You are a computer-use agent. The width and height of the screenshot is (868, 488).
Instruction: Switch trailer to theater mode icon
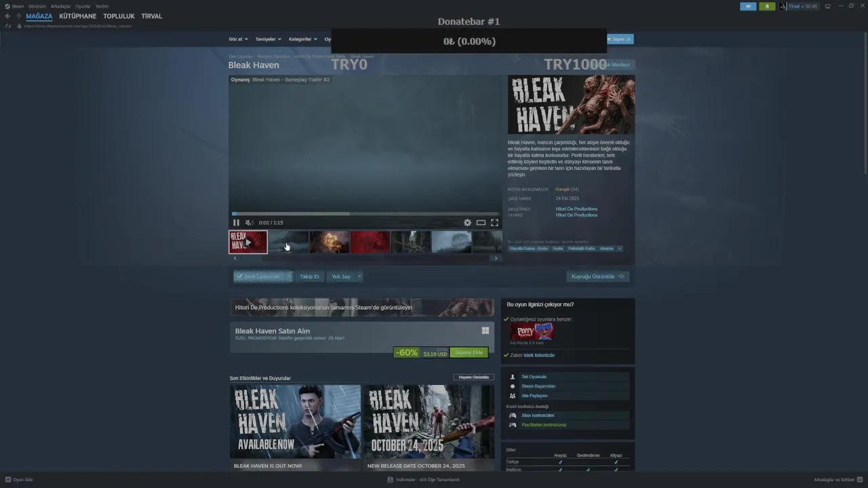point(481,222)
